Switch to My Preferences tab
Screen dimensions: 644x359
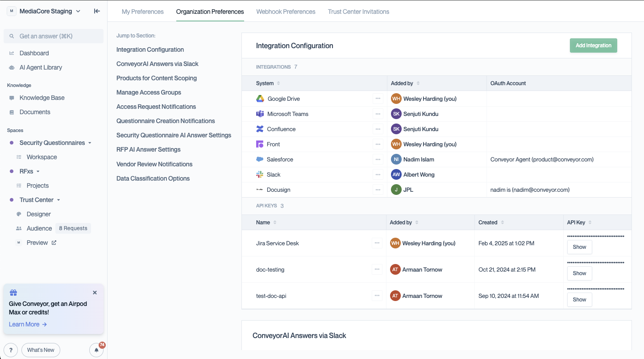(x=143, y=12)
